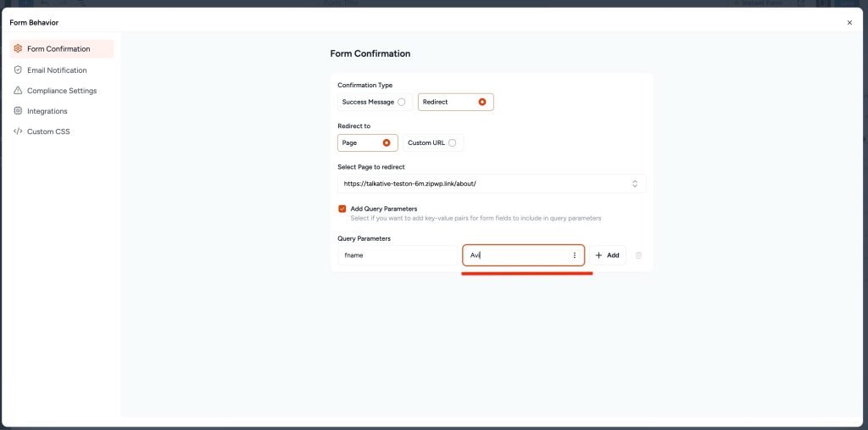Click the Integrations sidebar icon
868x430 pixels.
click(18, 111)
